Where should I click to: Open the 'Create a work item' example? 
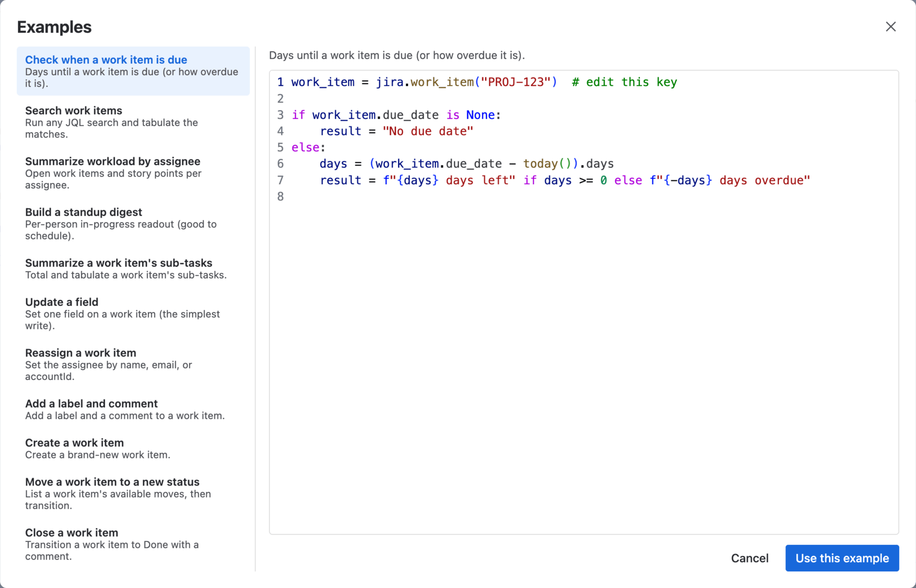point(133,448)
